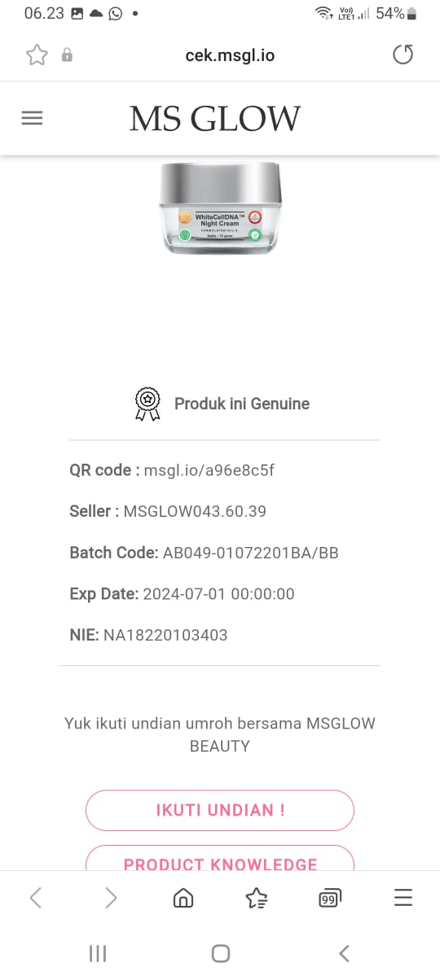
Task: Open the tabs counter showing 99
Action: (330, 898)
